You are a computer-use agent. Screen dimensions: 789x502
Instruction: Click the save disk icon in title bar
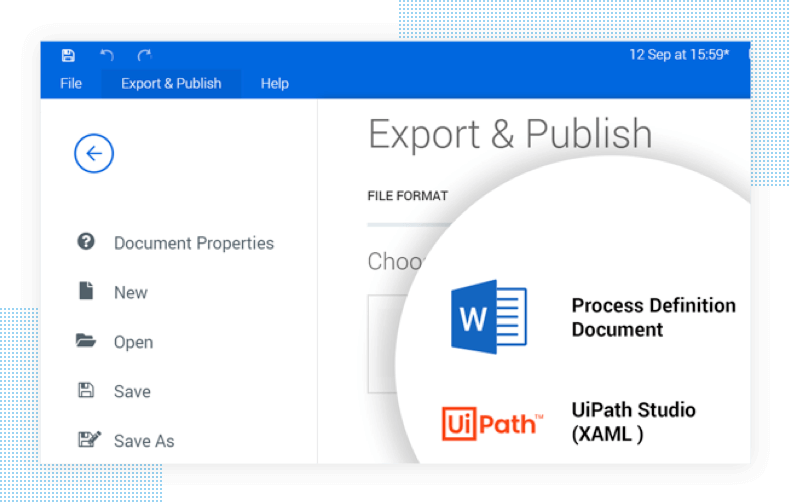pyautogui.click(x=68, y=55)
